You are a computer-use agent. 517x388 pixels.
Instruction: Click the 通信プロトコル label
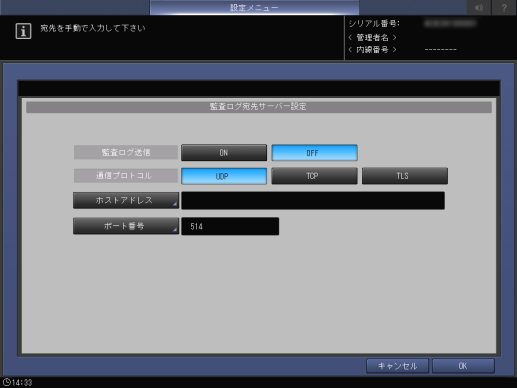tap(126, 176)
